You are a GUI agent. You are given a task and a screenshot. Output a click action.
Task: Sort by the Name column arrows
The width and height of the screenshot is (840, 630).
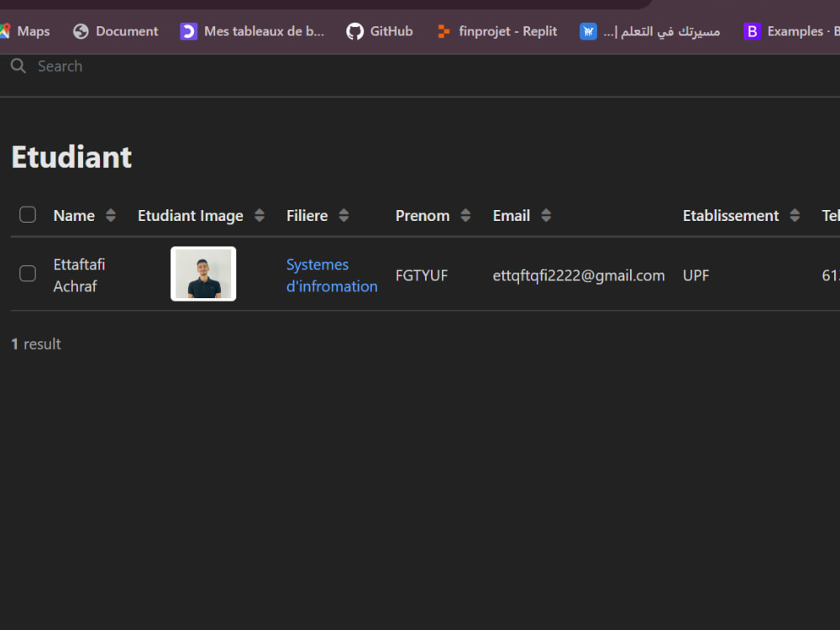pyautogui.click(x=110, y=215)
